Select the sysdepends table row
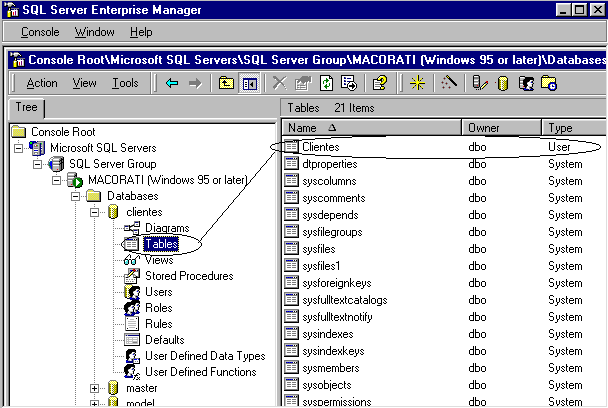Screen dimensions: 608x408 pos(444,215)
